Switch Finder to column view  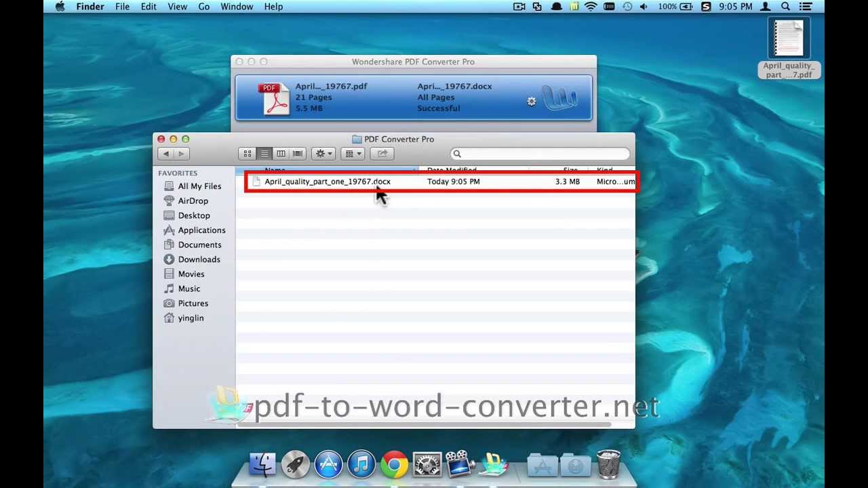pos(281,154)
